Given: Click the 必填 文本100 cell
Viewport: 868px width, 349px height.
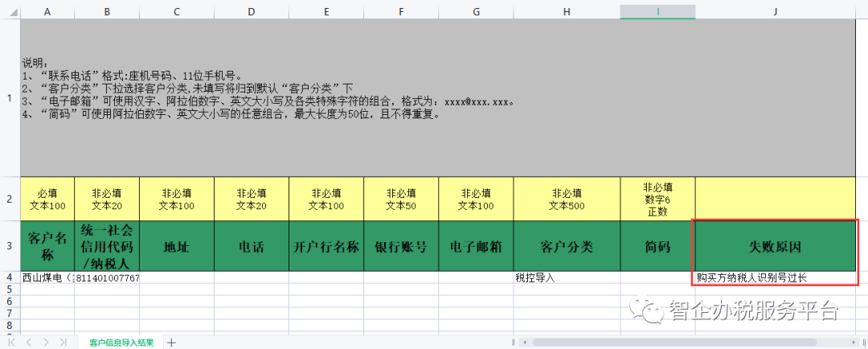Looking at the screenshot, I should pyautogui.click(x=47, y=199).
